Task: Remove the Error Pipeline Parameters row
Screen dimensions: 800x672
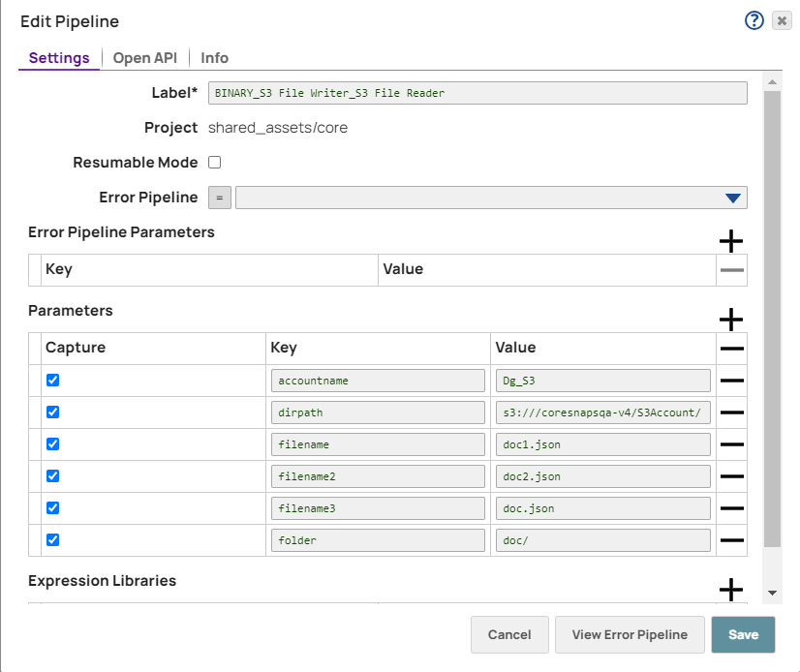Action: 732,270
